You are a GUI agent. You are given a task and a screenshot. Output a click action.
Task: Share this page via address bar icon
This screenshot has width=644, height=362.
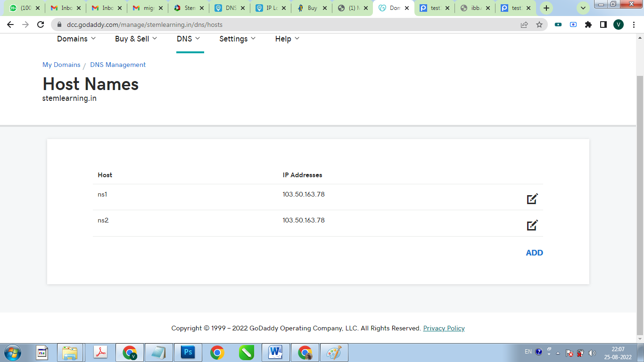[x=524, y=25]
